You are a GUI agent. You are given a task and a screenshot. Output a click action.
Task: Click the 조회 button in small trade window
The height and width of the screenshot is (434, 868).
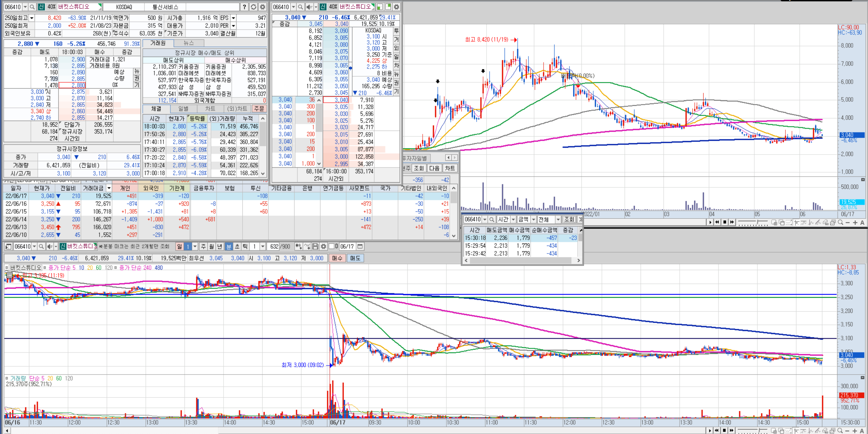click(569, 219)
